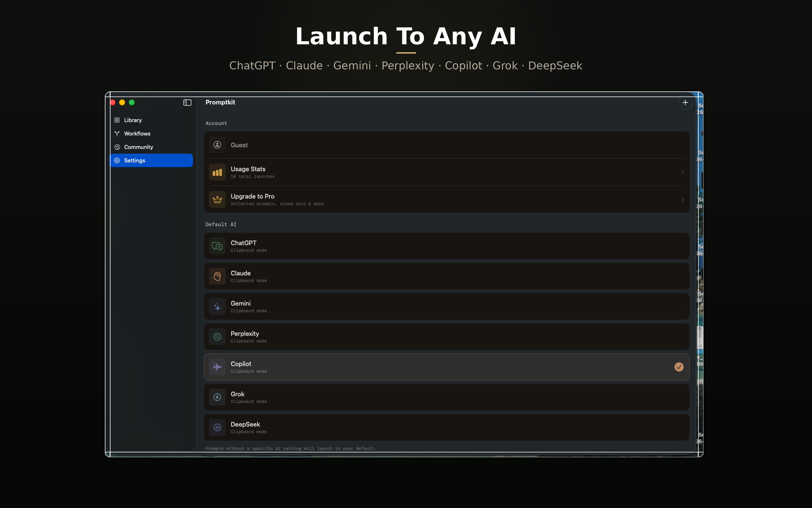Open Upgrade to Pro
This screenshot has height=508, width=812.
point(446,200)
